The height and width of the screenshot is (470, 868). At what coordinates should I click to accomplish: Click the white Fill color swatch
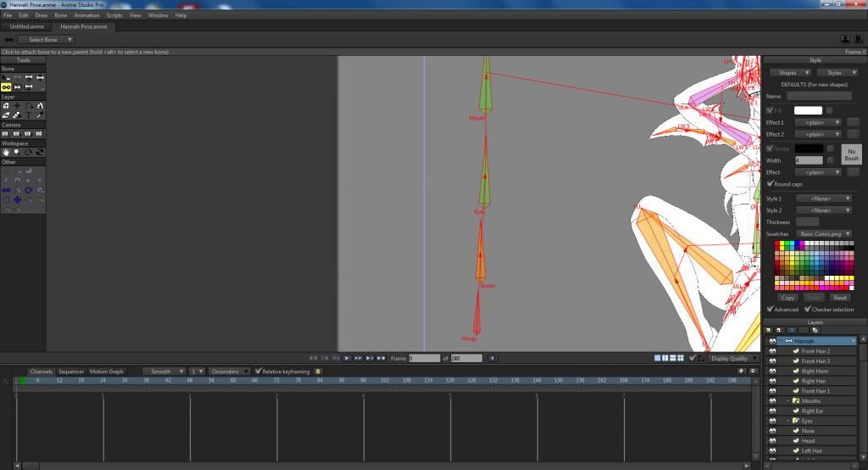point(808,110)
